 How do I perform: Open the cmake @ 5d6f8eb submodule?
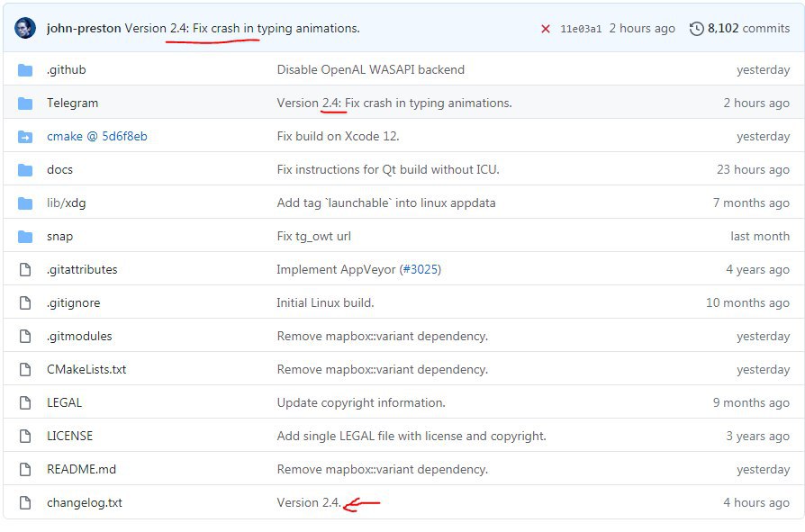click(97, 137)
